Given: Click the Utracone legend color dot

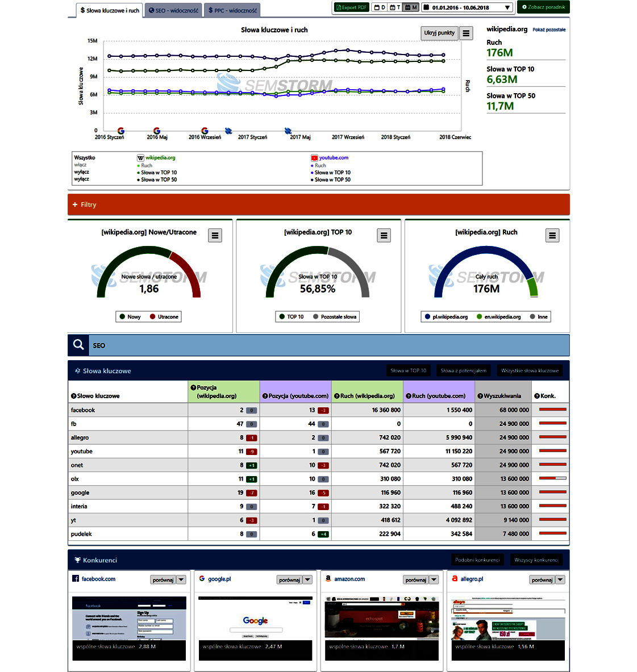Looking at the screenshot, I should (x=153, y=317).
